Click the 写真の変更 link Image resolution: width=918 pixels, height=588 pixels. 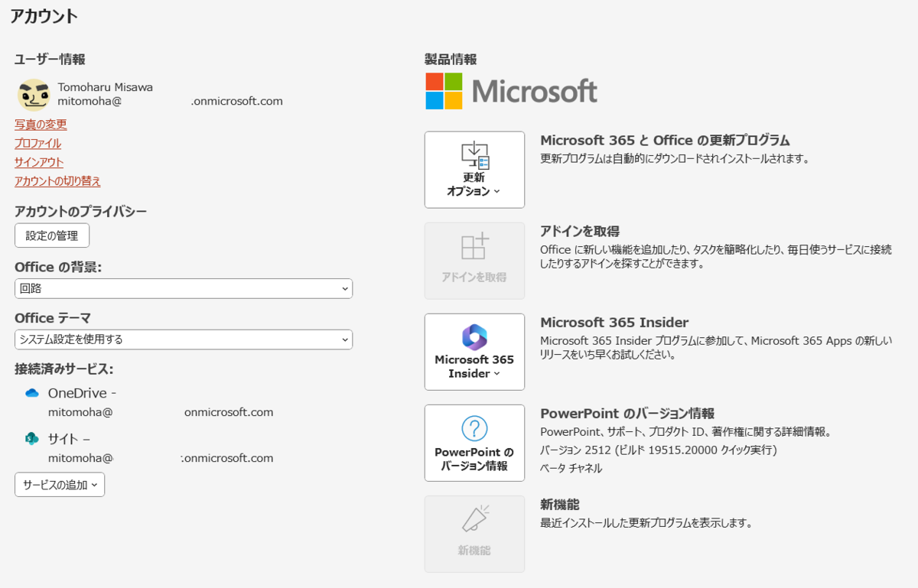[41, 125]
